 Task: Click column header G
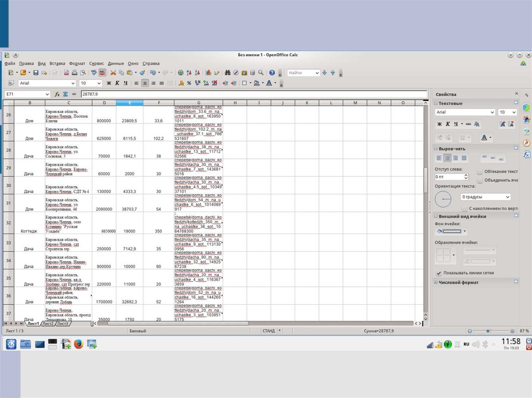198,103
